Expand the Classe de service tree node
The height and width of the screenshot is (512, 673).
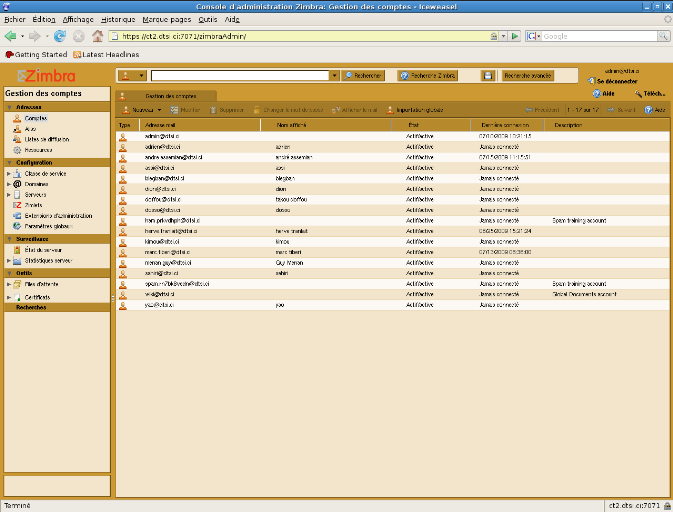pos(8,173)
